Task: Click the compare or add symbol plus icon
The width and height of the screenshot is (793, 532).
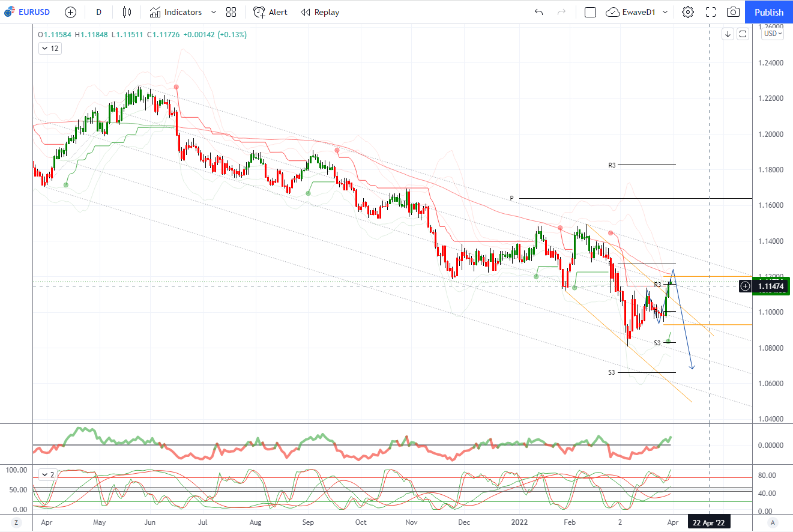Action: (70, 12)
